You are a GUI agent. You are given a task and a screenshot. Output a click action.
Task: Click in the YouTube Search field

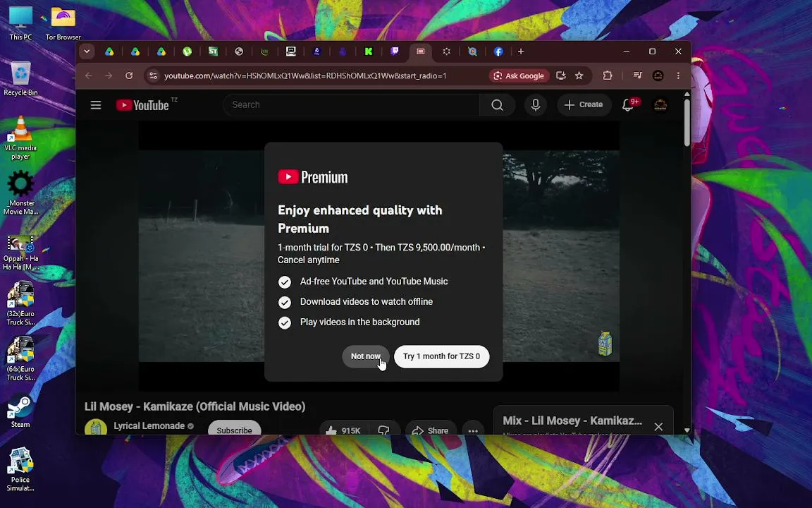(351, 105)
